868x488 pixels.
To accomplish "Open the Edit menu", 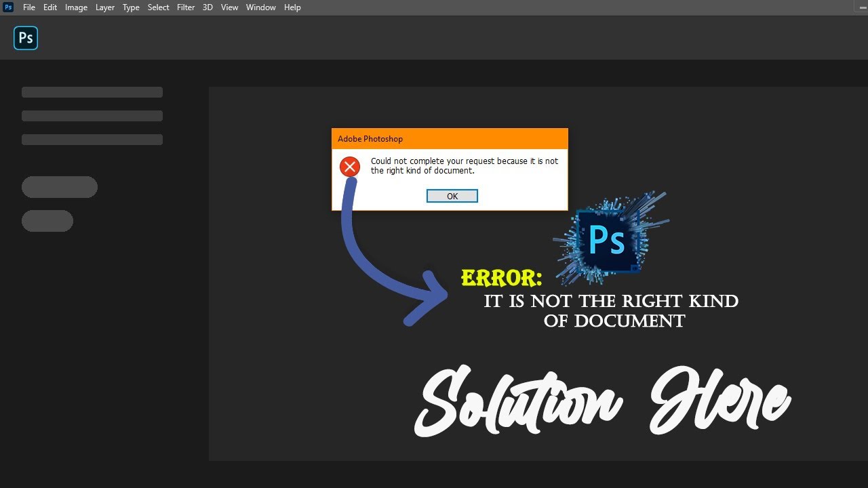I will coord(50,7).
